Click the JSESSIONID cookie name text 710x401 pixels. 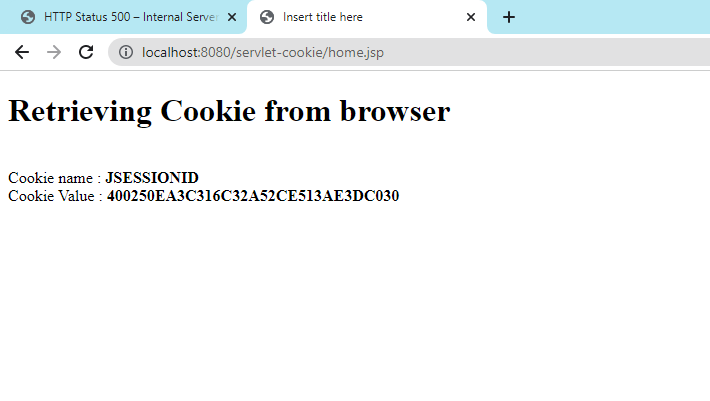coord(152,178)
